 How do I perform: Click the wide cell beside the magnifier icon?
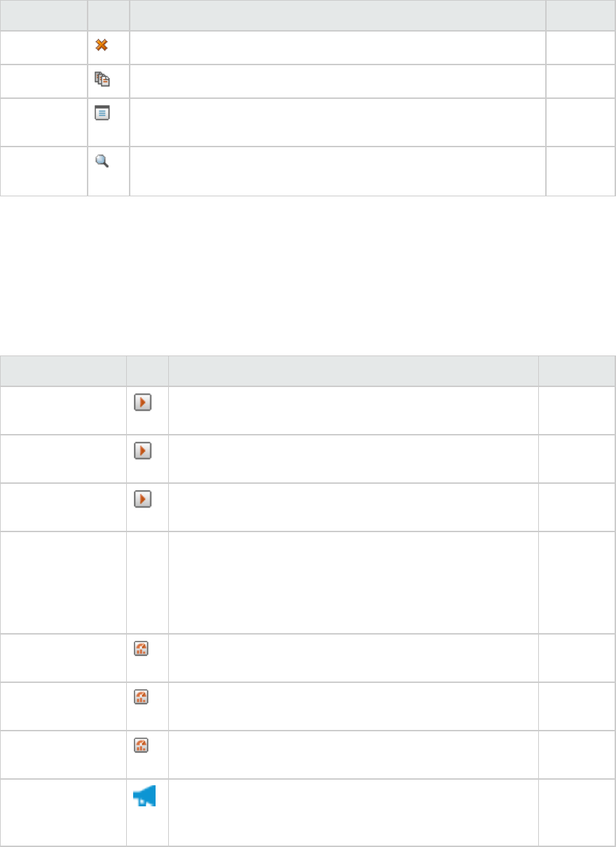(x=337, y=171)
